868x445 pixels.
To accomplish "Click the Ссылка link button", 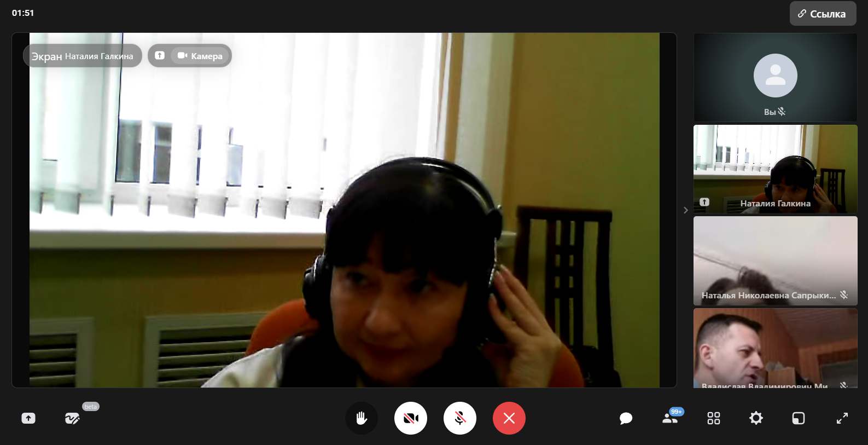I will (x=823, y=14).
